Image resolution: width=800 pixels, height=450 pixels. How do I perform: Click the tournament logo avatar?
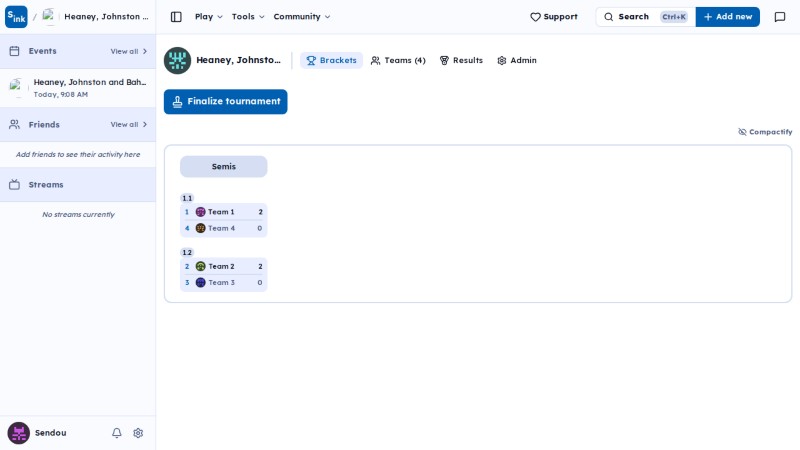coord(177,60)
